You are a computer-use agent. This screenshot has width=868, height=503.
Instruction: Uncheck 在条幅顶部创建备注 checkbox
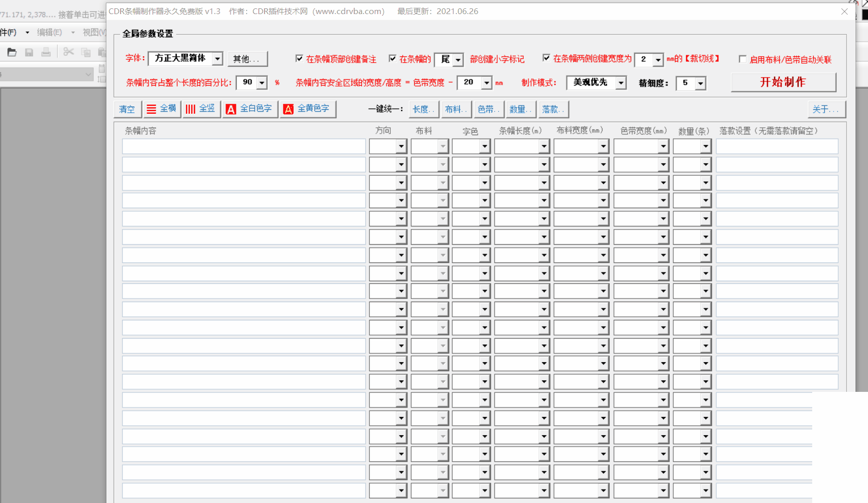299,58
